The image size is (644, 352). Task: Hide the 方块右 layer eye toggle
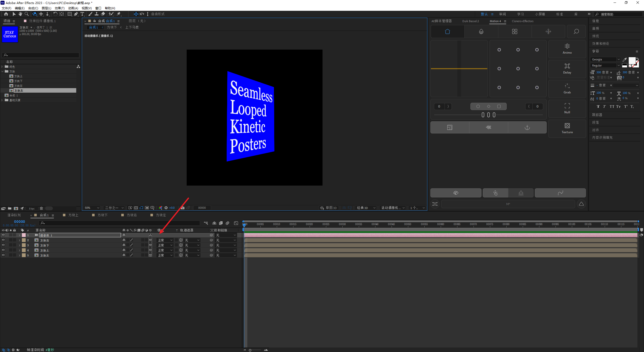pyautogui.click(x=3, y=240)
